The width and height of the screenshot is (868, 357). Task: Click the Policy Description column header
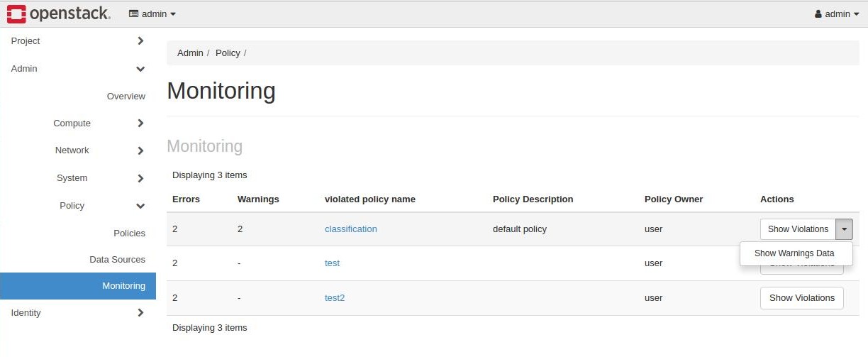[533, 199]
